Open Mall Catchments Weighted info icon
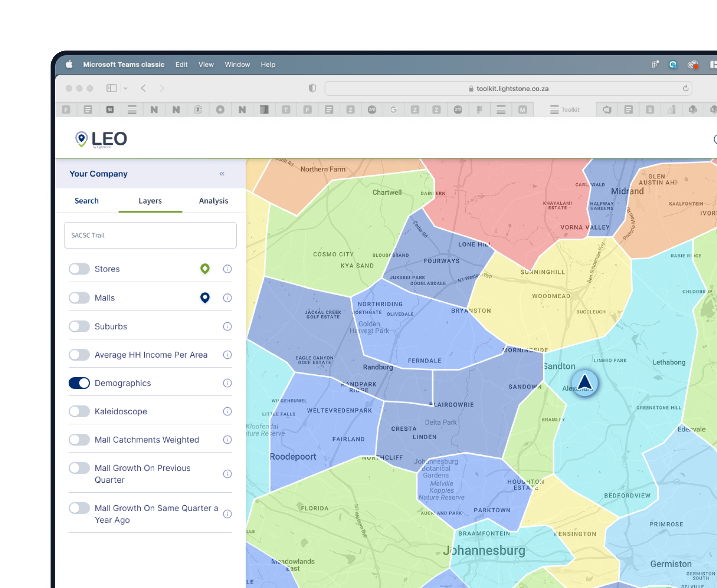The height and width of the screenshot is (588, 717). (x=228, y=440)
